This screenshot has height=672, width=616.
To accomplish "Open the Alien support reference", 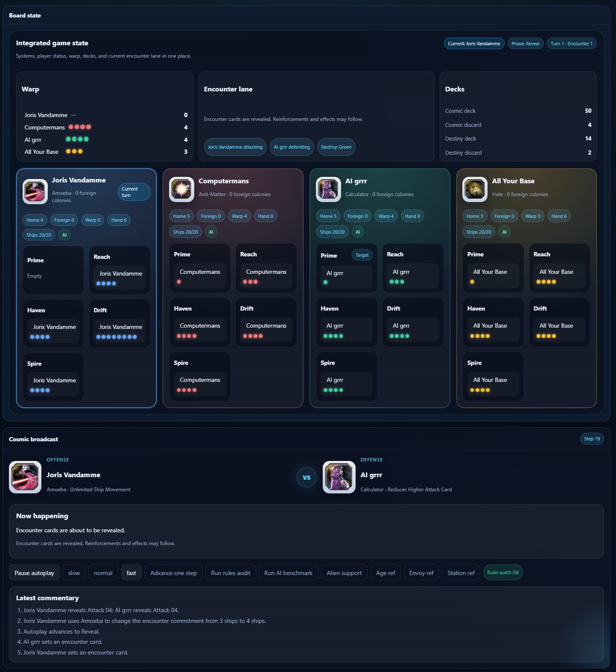I will coord(344,573).
